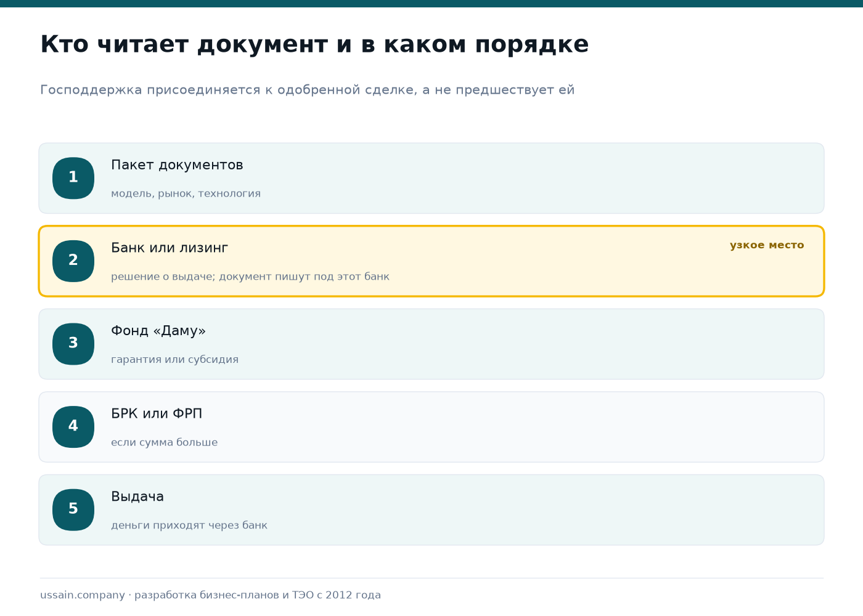Click the ussain.company footer text

[210, 595]
